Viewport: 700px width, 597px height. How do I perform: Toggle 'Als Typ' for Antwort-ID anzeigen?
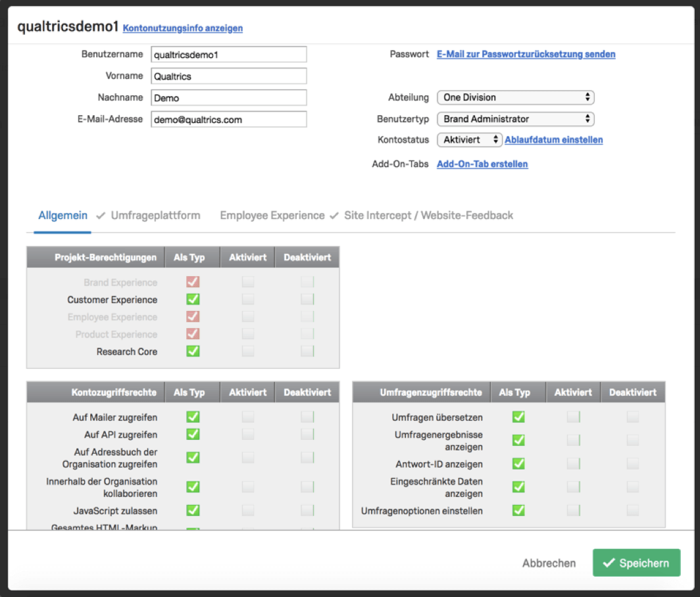click(518, 464)
